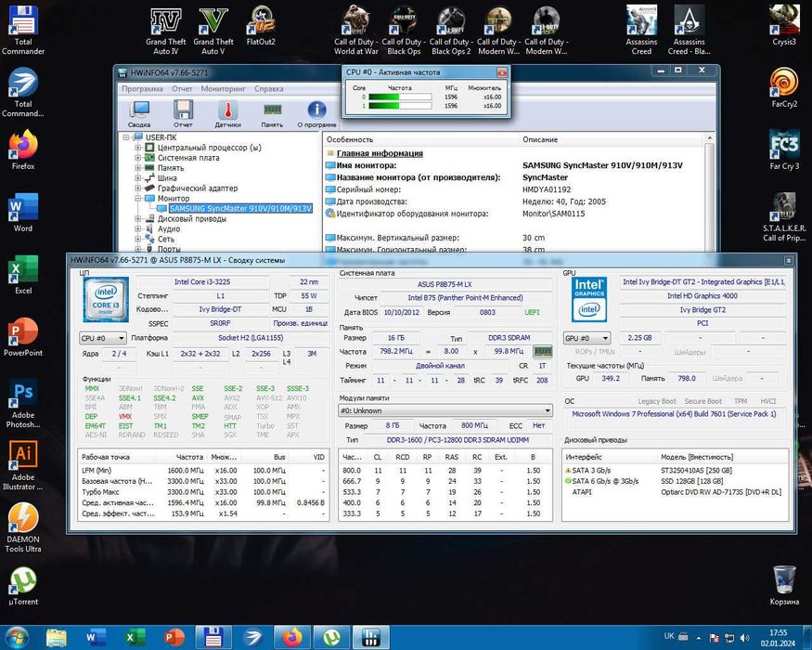Screen dimensions: 812x650
Task: Open the Корзина recycle bin
Action: point(784,586)
